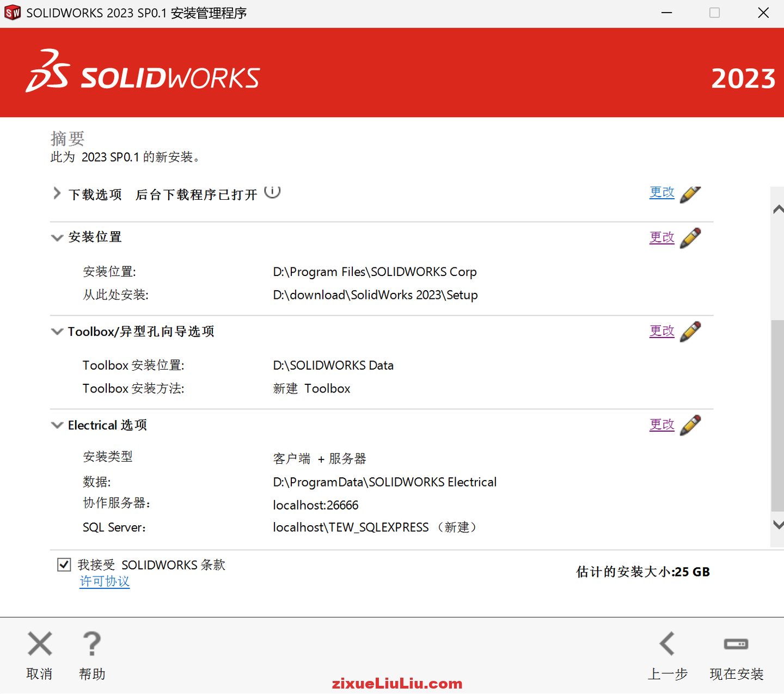Start installation with the 现在安装 icon

pos(736,644)
